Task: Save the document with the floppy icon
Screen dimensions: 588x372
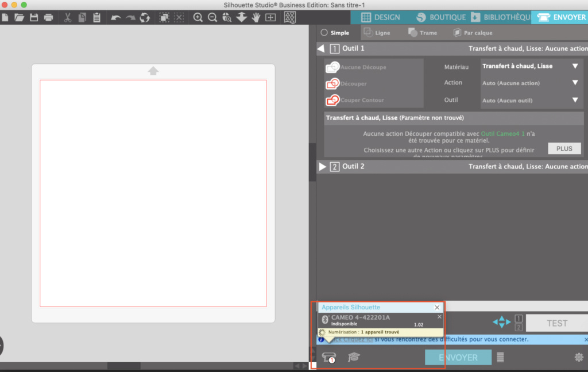Action: [x=34, y=17]
